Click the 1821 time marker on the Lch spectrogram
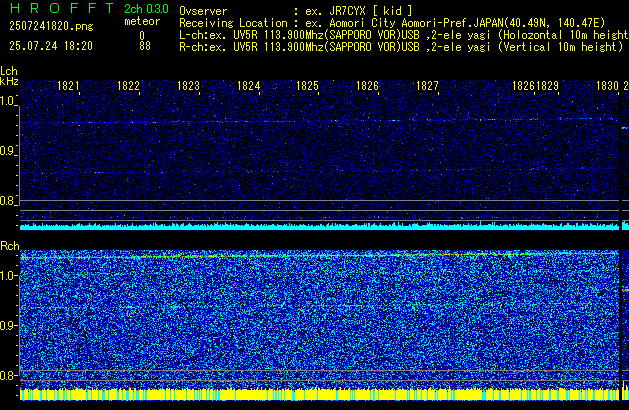The height and width of the screenshot is (410, 629). (68, 86)
